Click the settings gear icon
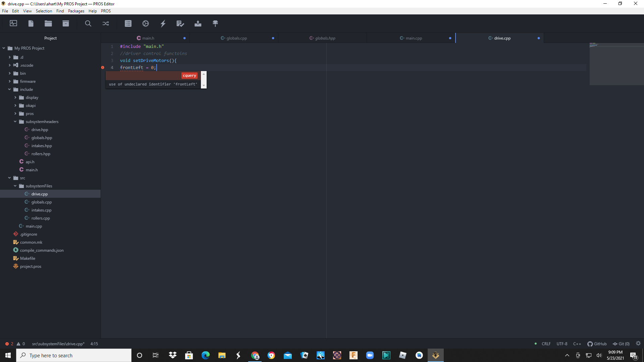 (146, 23)
